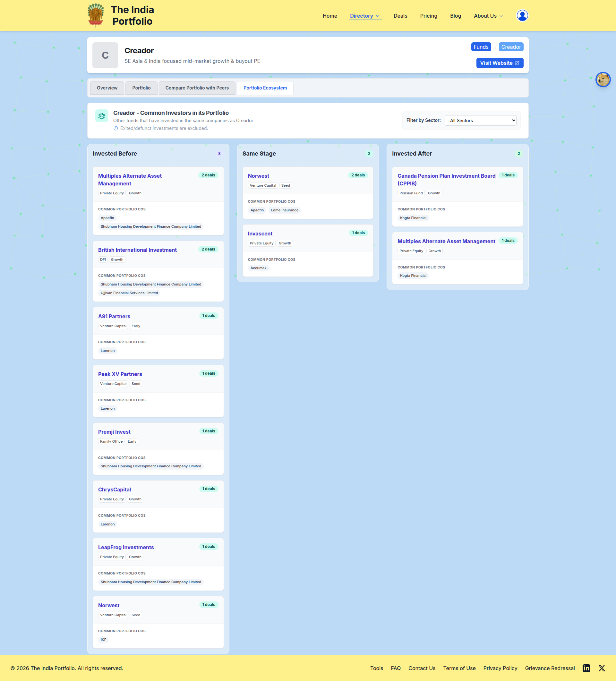Click the common investors group icon
Image resolution: width=616 pixels, height=681 pixels.
(102, 116)
